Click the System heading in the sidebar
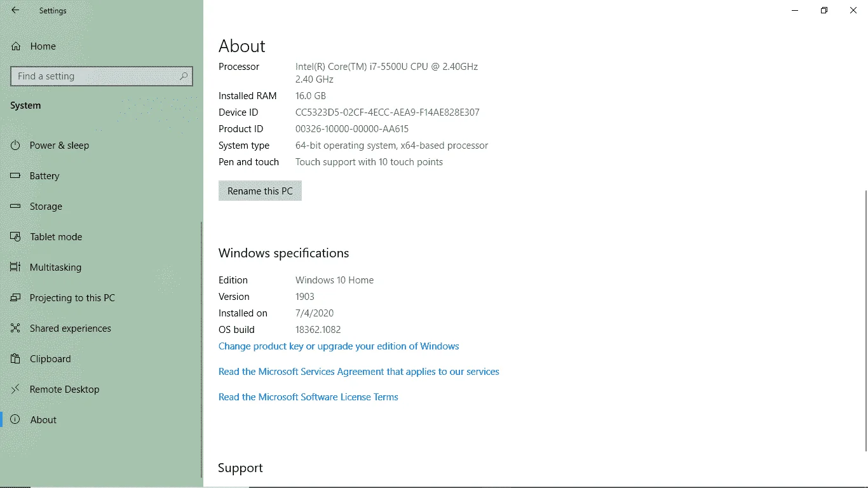This screenshot has height=488, width=868. click(x=25, y=105)
